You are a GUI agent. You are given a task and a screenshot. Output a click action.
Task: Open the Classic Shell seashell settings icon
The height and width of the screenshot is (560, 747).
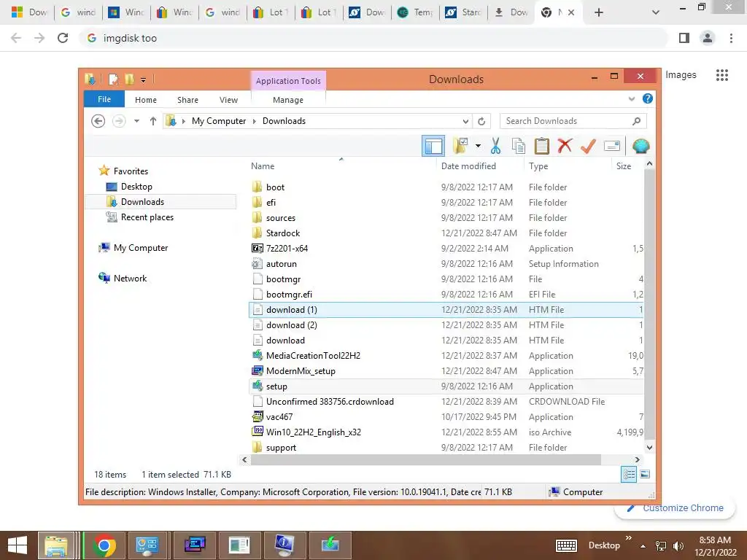pos(640,146)
